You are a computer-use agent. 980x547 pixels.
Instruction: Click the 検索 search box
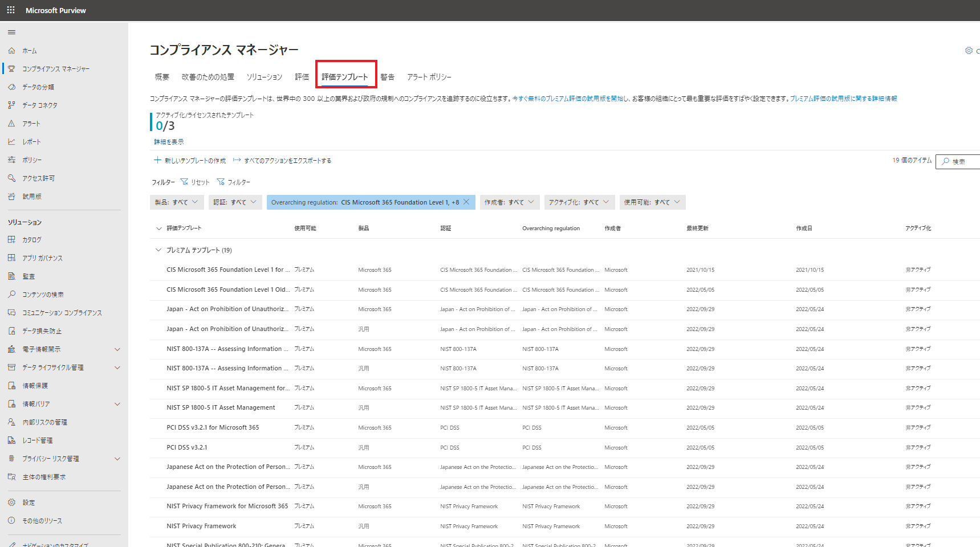[x=958, y=161]
